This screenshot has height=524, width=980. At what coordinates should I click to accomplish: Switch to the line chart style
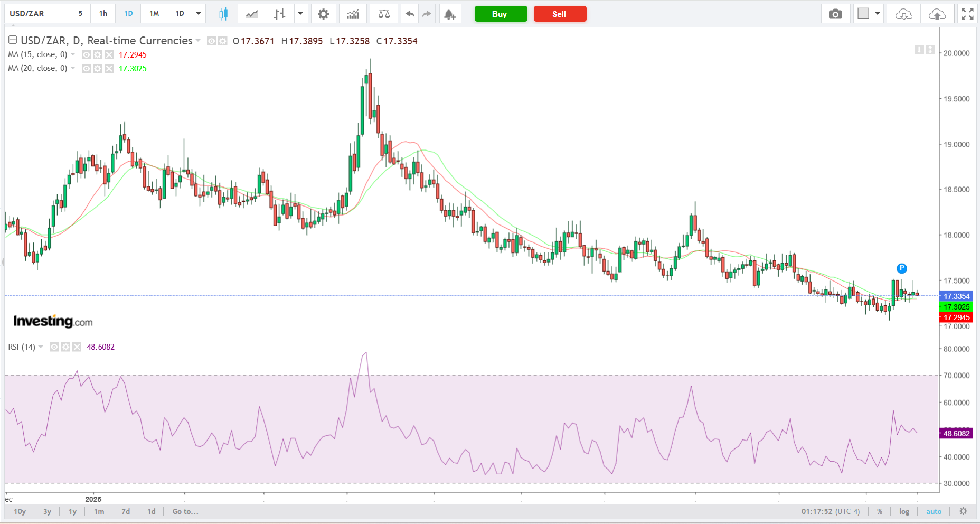pos(252,14)
